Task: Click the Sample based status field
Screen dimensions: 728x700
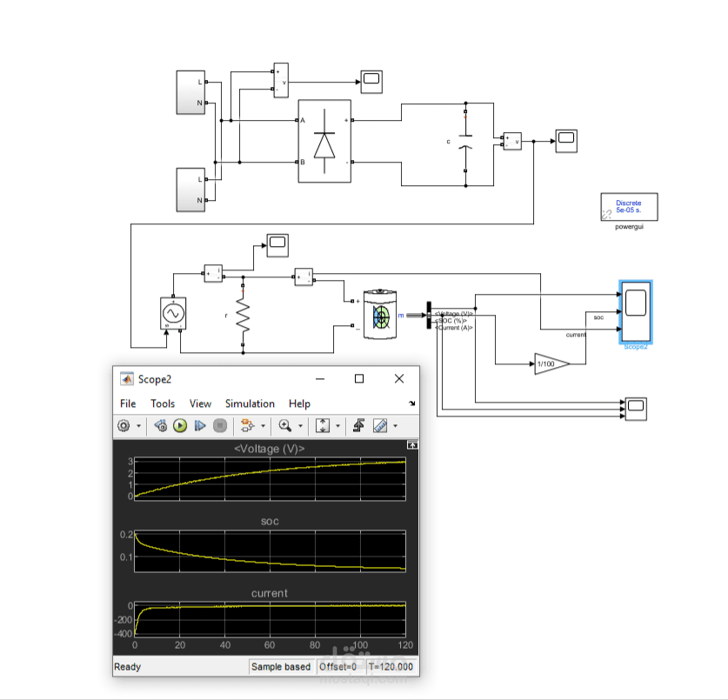Action: (x=281, y=667)
